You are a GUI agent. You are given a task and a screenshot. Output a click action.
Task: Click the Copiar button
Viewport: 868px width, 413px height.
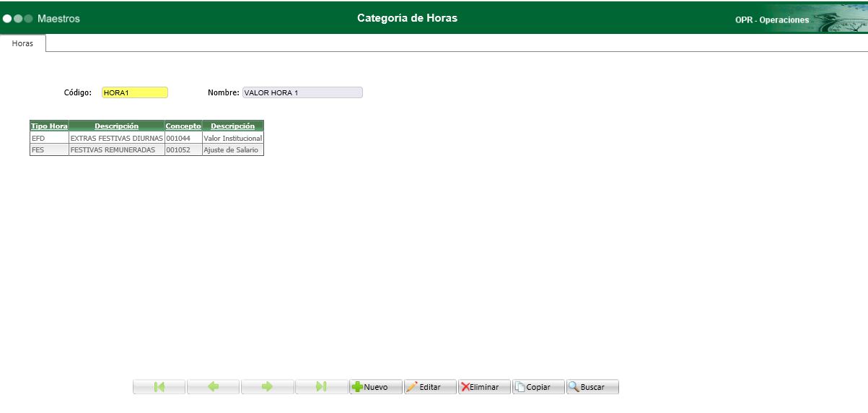tap(538, 387)
